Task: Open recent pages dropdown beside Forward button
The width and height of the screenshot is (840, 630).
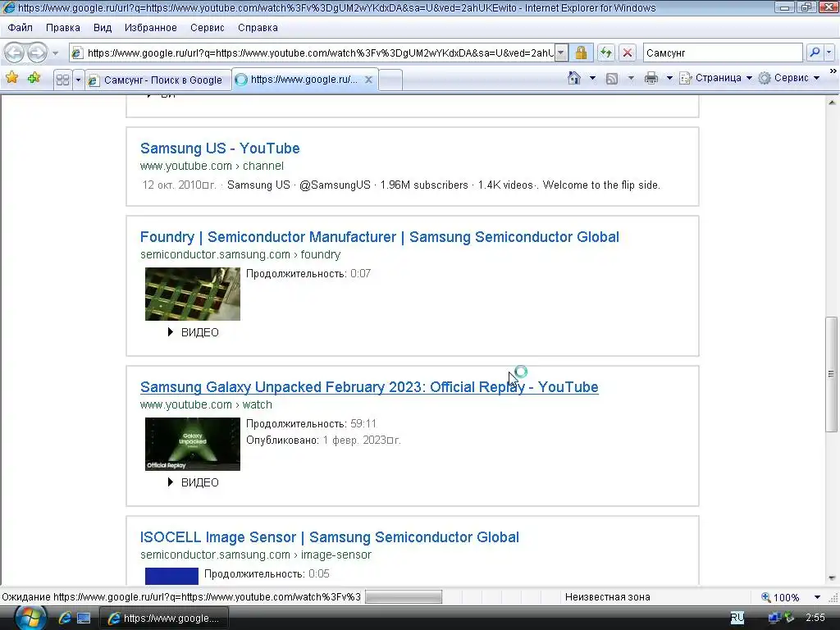Action: point(55,53)
